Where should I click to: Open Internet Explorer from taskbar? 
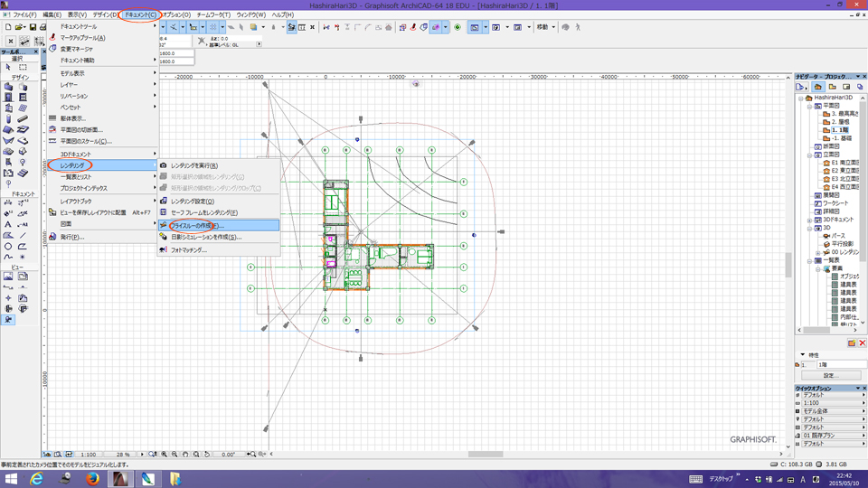pos(36,479)
